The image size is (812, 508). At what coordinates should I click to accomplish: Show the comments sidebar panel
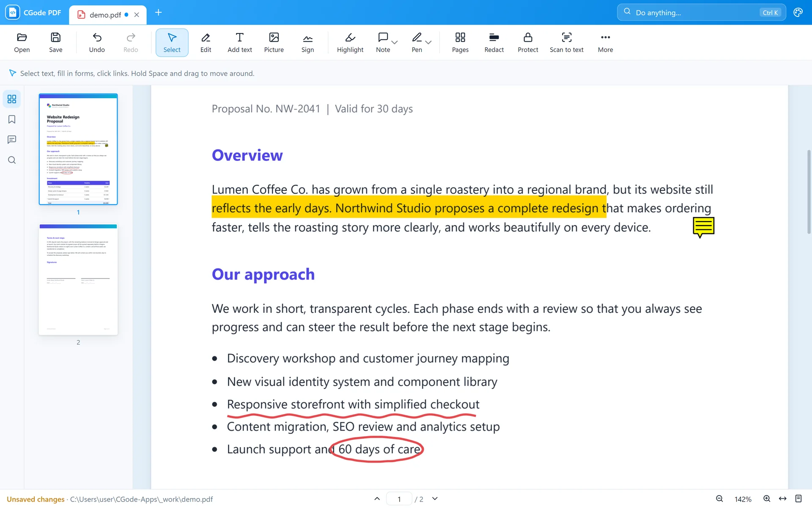coord(12,140)
